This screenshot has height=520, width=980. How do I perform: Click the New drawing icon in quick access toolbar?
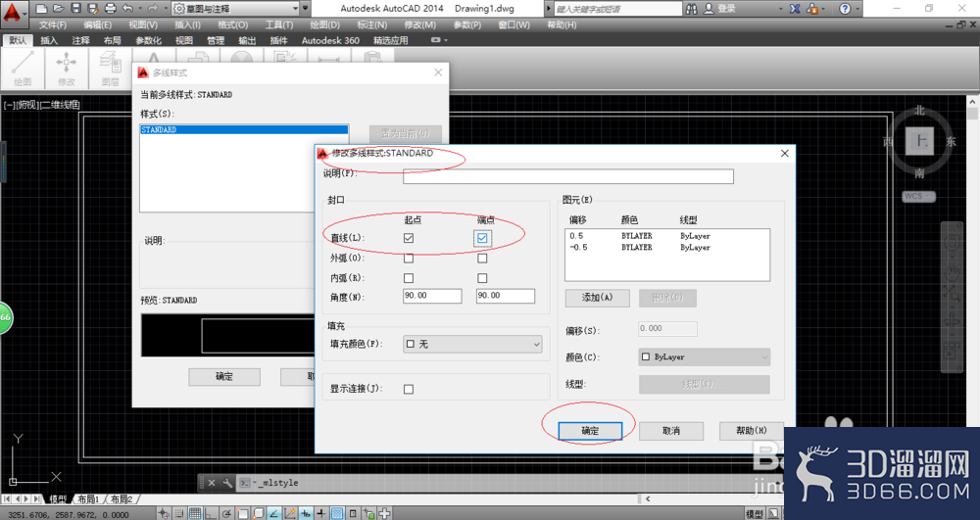41,9
